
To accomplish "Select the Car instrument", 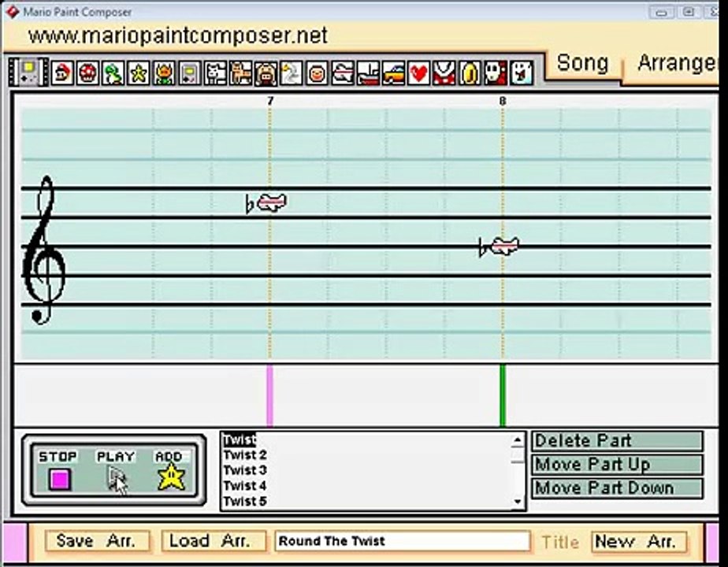I will click(393, 73).
